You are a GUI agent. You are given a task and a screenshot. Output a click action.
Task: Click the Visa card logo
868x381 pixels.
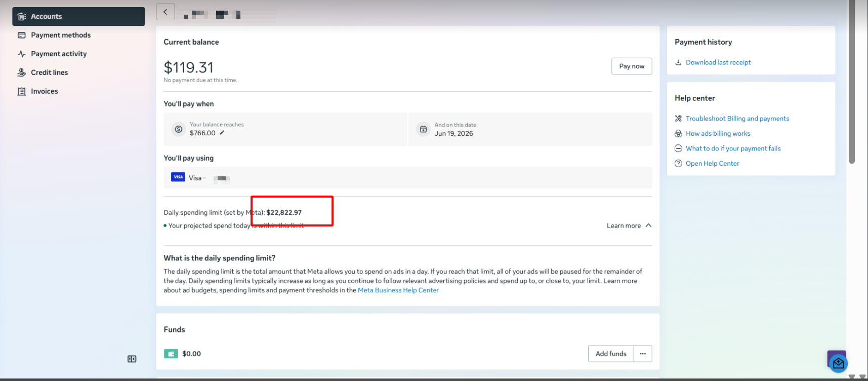178,177
